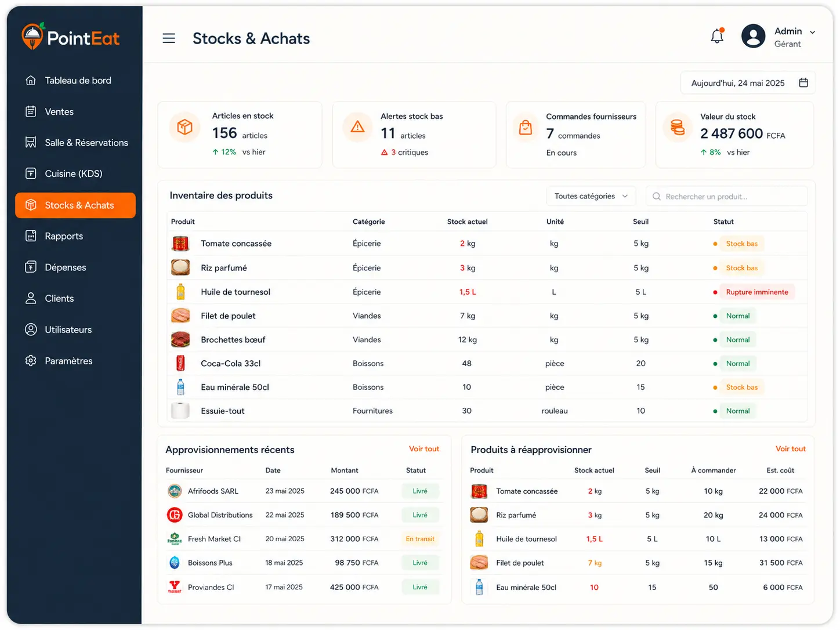Viewport: 840px width, 630px height.
Task: Click Riz parfumé thumbnail in inventory
Action: coord(180,267)
